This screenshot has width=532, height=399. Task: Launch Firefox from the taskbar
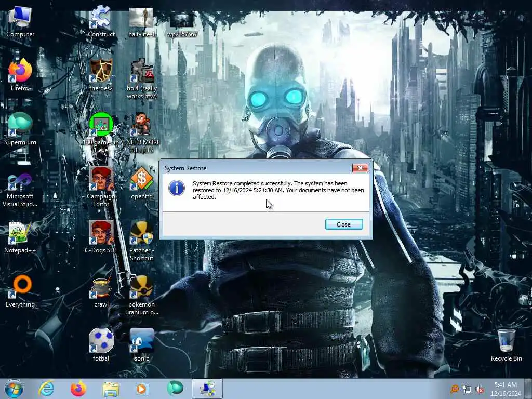point(78,389)
